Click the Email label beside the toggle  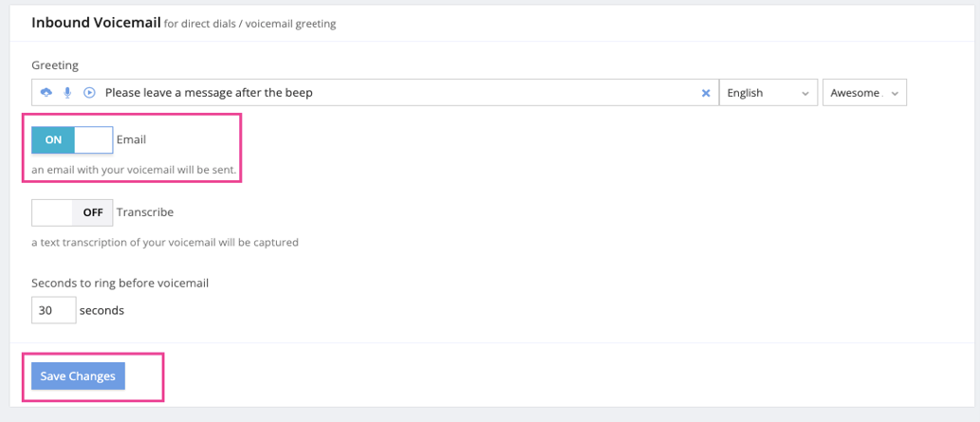pyautogui.click(x=131, y=140)
